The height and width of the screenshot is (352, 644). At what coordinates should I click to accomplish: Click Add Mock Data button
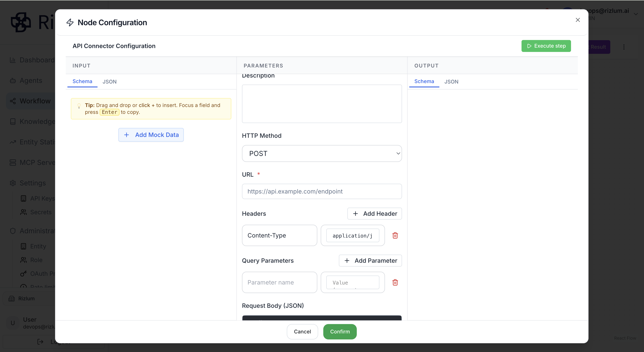click(151, 135)
